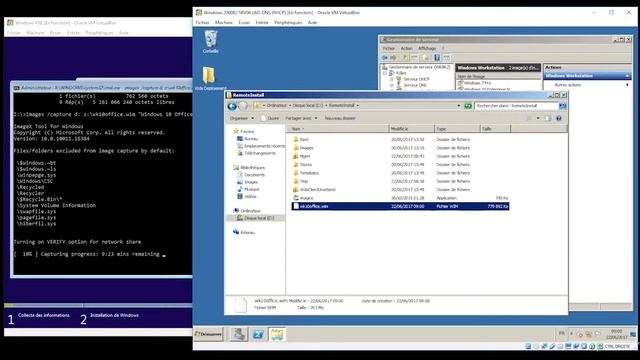Open Périphériques menu in Windows 2008R2 VirtualBox window
640x360 pixels.
pyautogui.click(x=288, y=22)
